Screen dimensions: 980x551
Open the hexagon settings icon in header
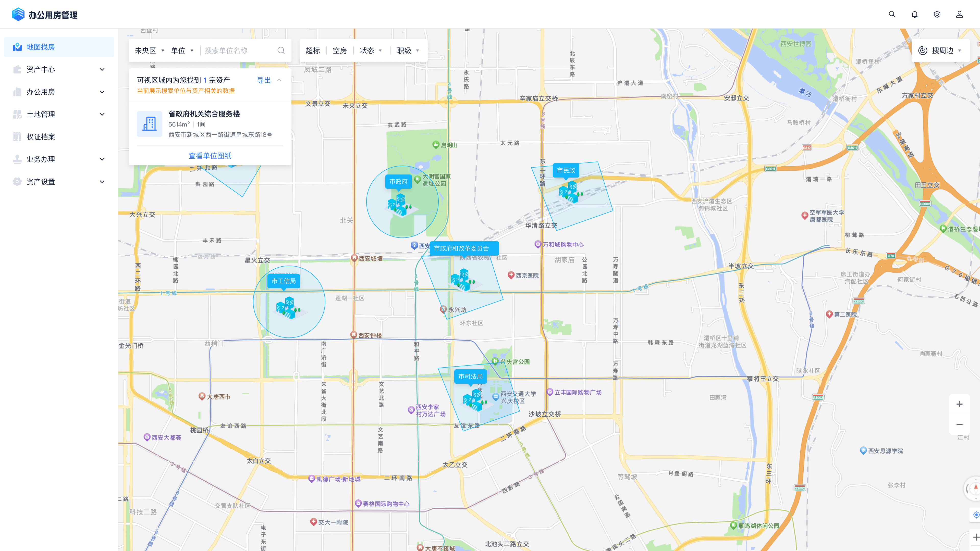[x=937, y=15]
